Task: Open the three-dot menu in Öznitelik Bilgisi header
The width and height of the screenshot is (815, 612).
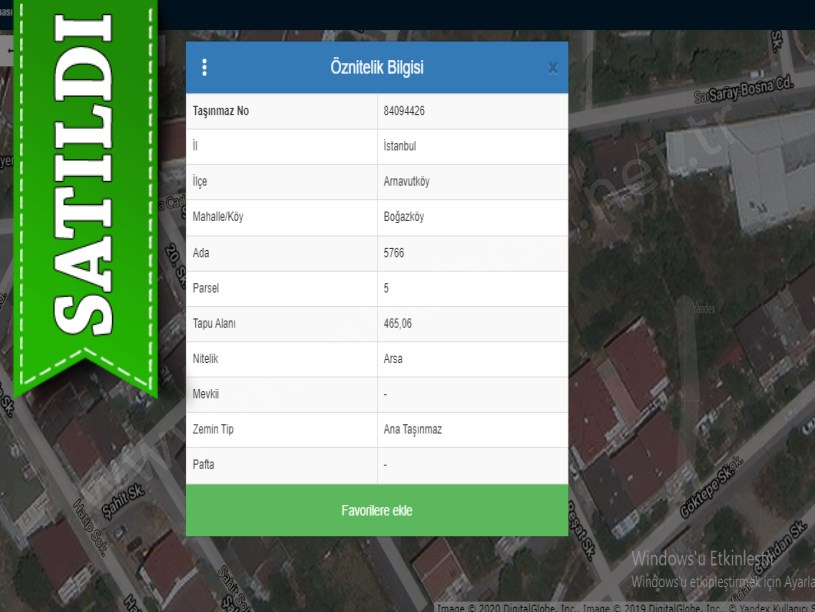Action: click(x=205, y=67)
